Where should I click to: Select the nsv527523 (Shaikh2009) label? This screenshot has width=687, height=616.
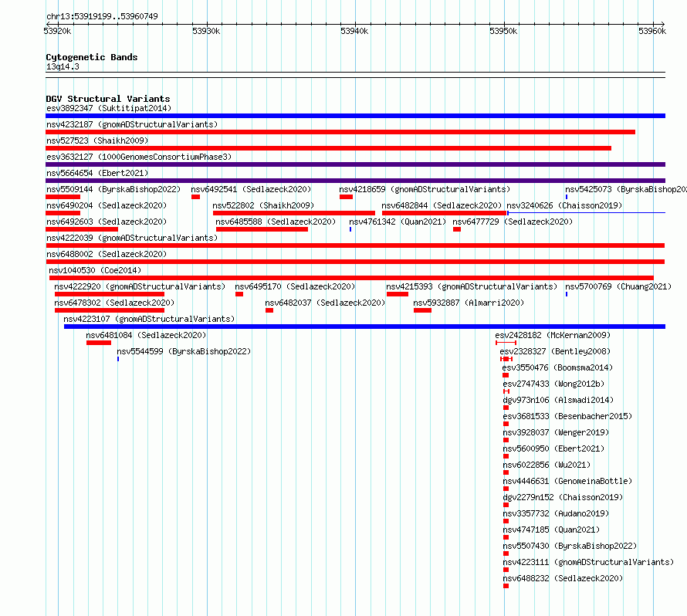point(97,140)
